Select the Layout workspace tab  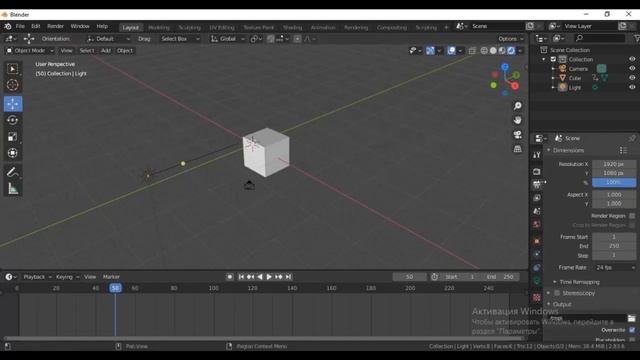(131, 27)
